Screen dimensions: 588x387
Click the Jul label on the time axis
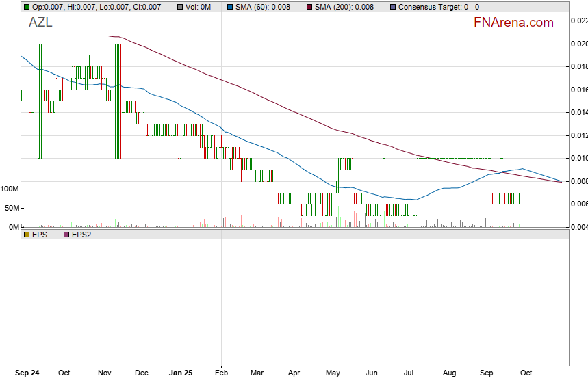411,373
